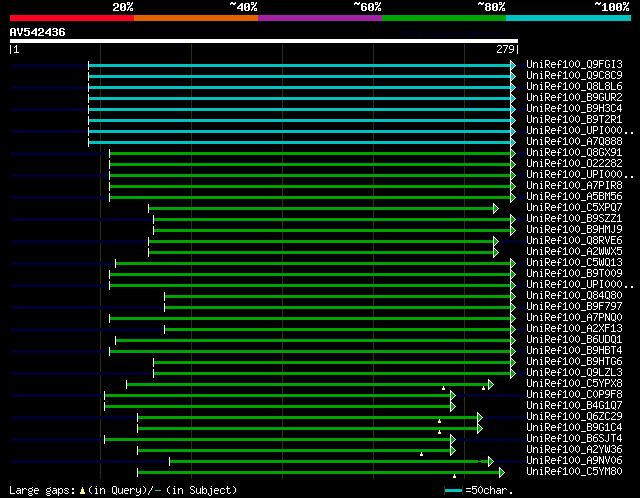The height and width of the screenshot is (498, 640).
Task: Click the UniRef100_B9H3C4 label
Action: coord(574,109)
